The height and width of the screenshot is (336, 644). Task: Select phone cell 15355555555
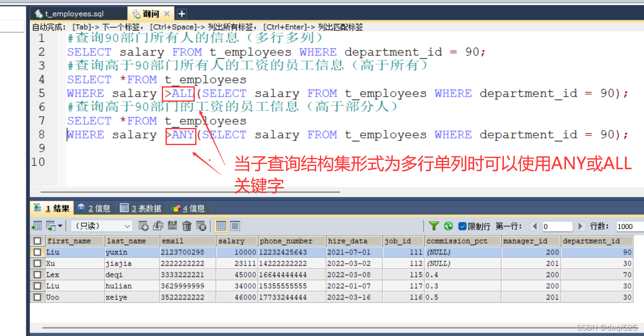point(292,286)
